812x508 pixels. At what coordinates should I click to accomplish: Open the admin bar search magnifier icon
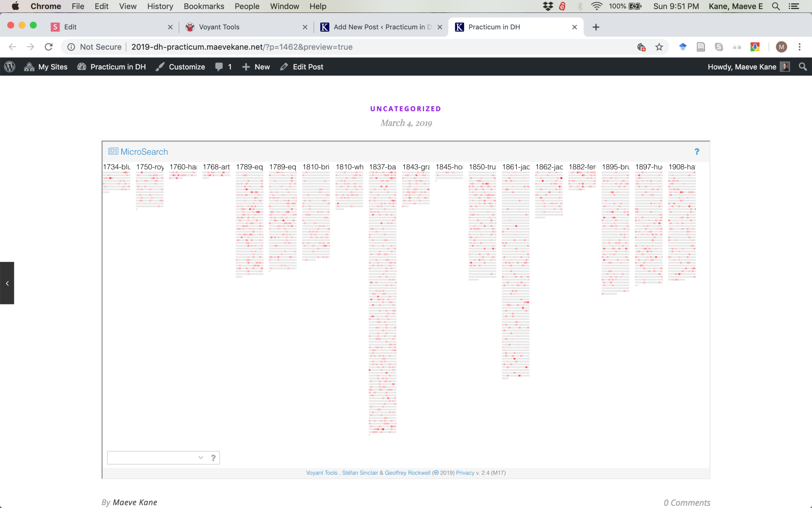pyautogui.click(x=803, y=67)
